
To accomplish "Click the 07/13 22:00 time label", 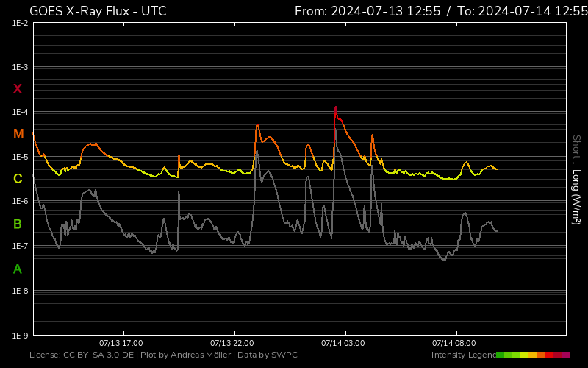I will tap(232, 343).
